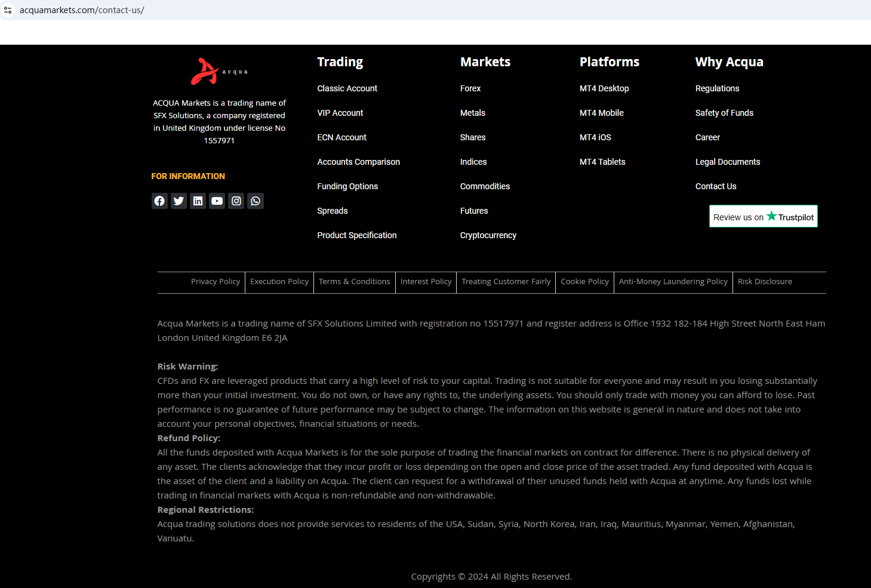
Task: Go to Forex markets
Action: point(470,88)
